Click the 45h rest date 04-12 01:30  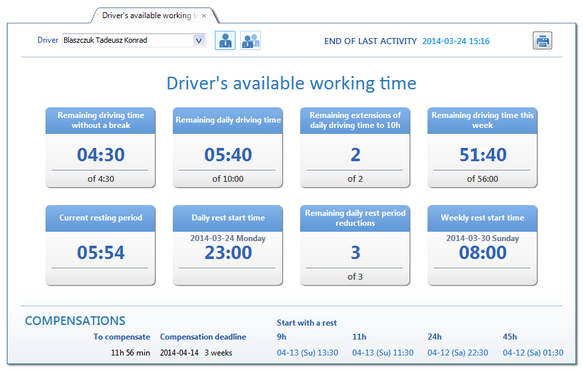533,352
